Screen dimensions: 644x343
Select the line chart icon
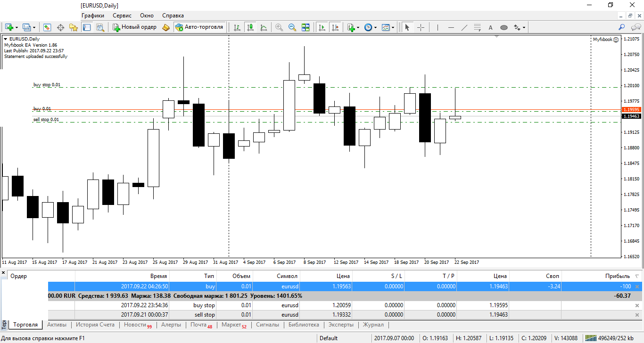264,27
